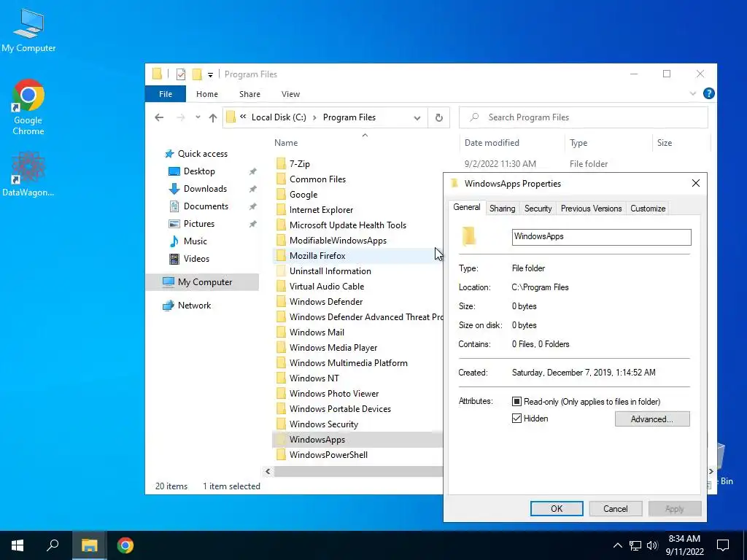Open Music in the navigation pane
This screenshot has height=560, width=747.
point(195,241)
